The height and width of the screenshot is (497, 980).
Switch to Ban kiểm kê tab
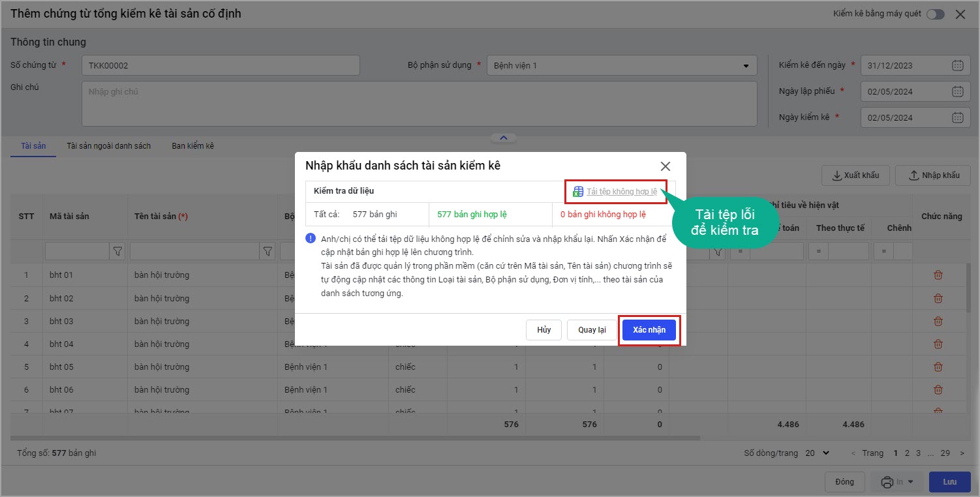point(193,146)
